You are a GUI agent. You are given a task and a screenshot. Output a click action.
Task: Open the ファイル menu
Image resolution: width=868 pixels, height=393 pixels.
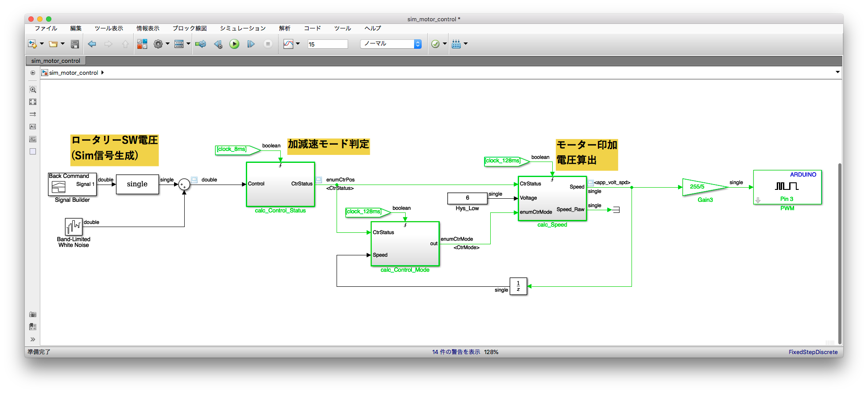pos(46,28)
